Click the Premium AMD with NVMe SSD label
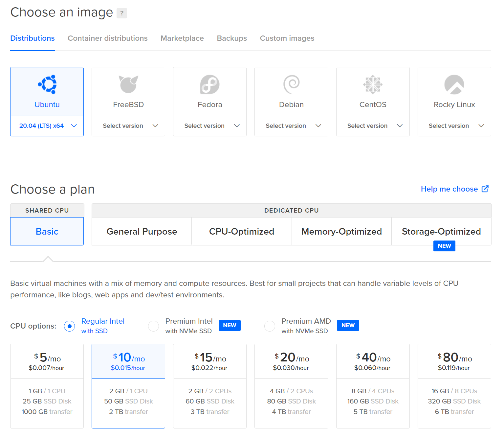Image resolution: width=504 pixels, height=438 pixels. 306,326
